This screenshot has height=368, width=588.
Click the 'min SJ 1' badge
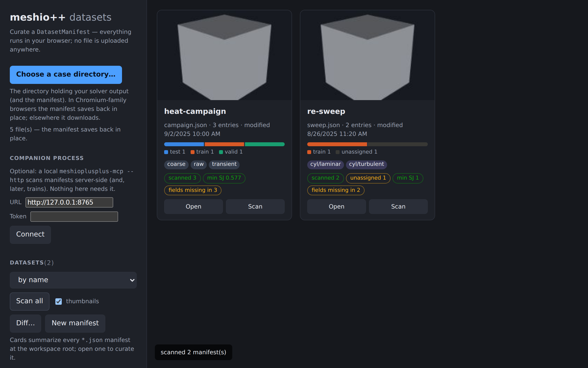point(408,178)
